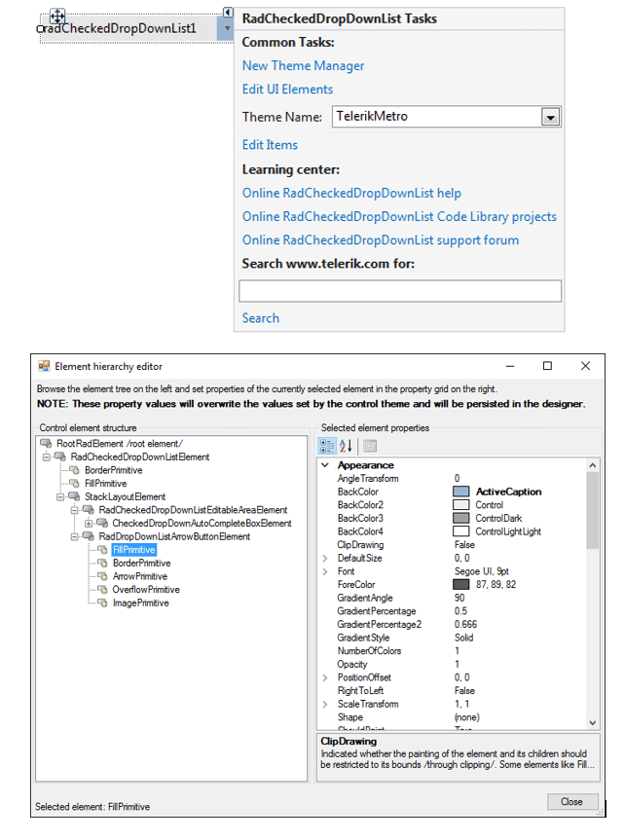Click the smart tag arrow on the control

226,12
